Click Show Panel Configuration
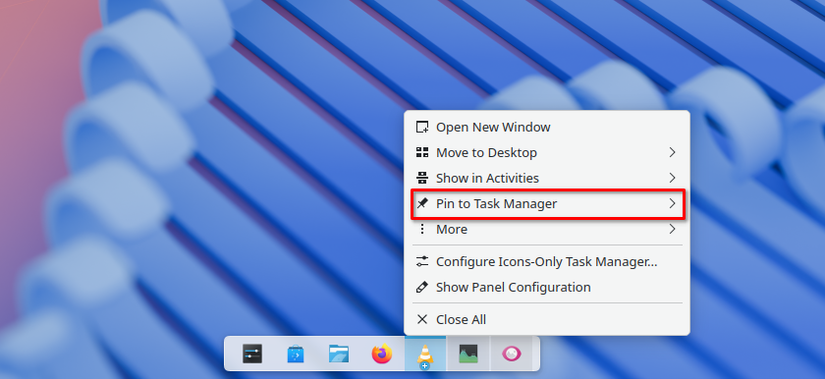Image resolution: width=825 pixels, height=379 pixels. click(x=547, y=287)
